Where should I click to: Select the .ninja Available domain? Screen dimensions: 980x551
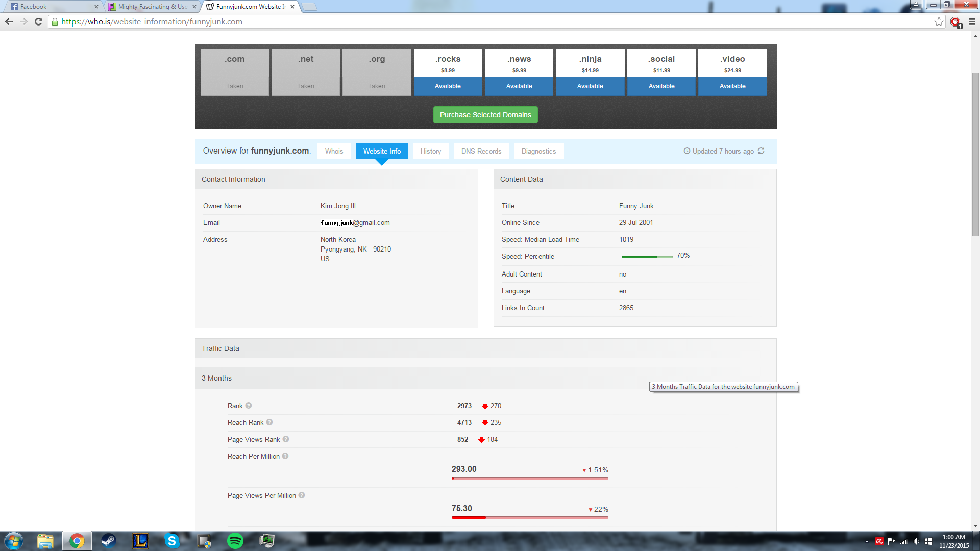[590, 86]
